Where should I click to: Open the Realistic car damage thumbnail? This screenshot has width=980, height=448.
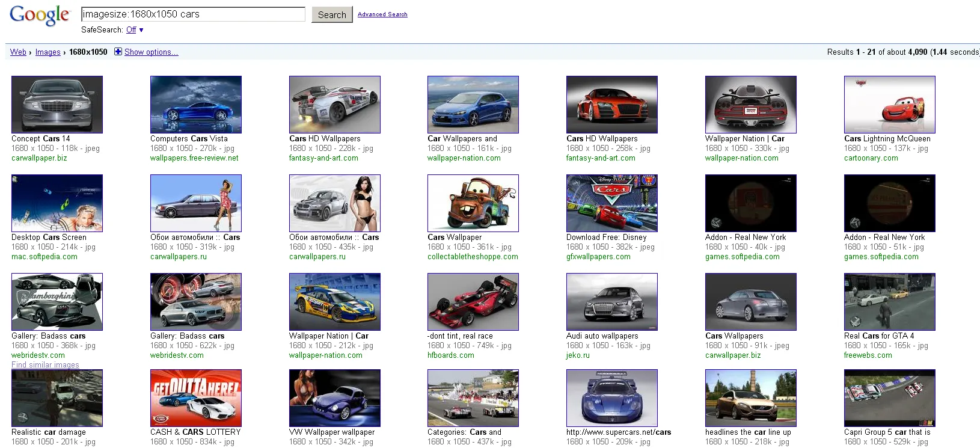[x=57, y=398]
